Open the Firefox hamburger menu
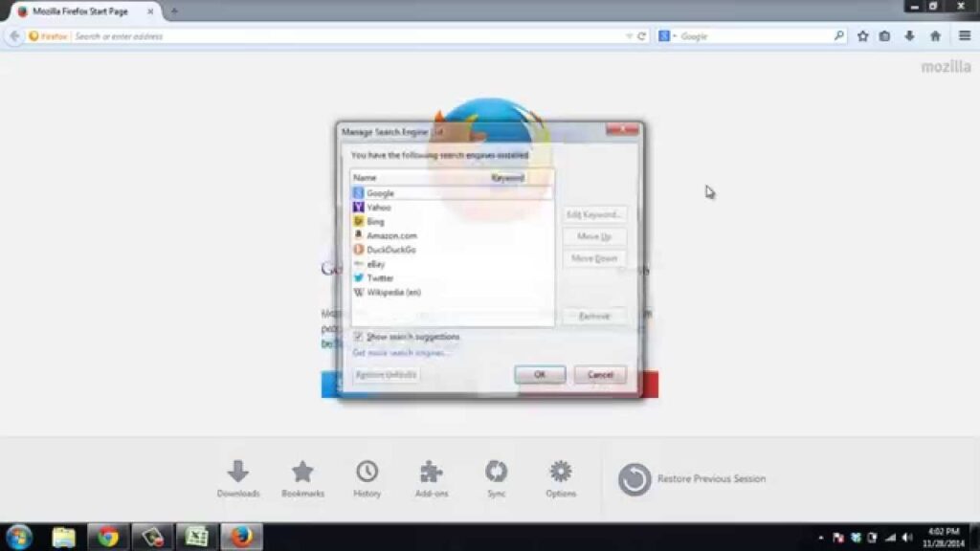980x551 pixels. pyautogui.click(x=965, y=36)
